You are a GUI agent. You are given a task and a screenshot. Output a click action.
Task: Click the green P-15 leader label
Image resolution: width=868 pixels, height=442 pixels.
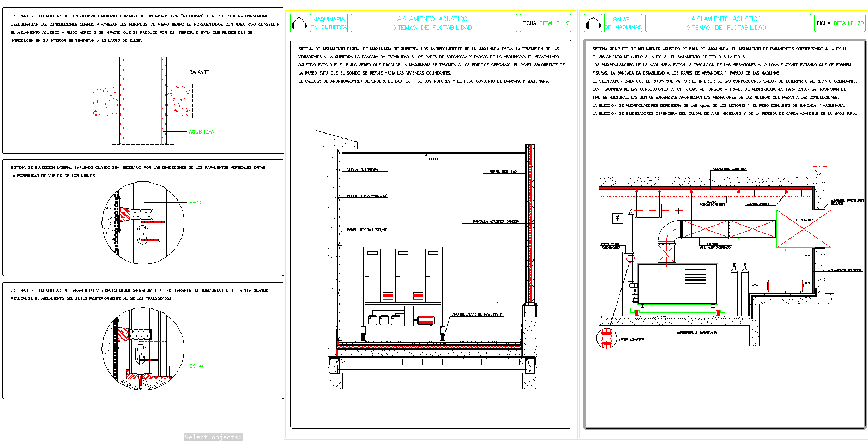click(x=196, y=203)
